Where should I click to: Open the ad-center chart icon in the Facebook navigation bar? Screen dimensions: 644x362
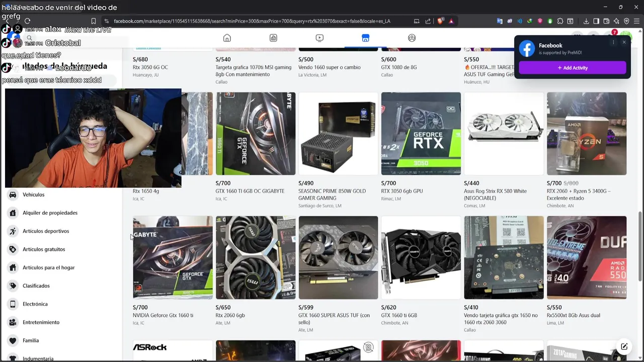[x=273, y=38]
